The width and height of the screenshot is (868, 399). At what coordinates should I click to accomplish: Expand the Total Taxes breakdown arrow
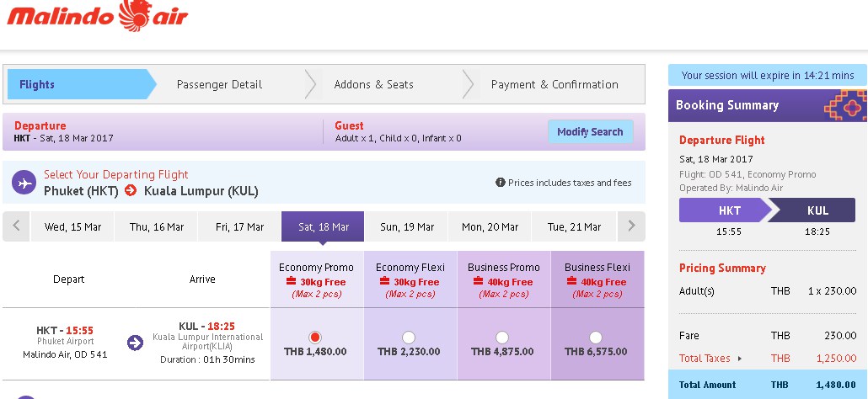(x=740, y=359)
